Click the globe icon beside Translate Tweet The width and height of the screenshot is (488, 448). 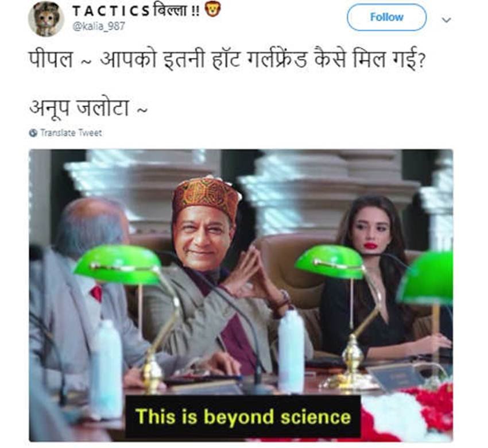(33, 133)
